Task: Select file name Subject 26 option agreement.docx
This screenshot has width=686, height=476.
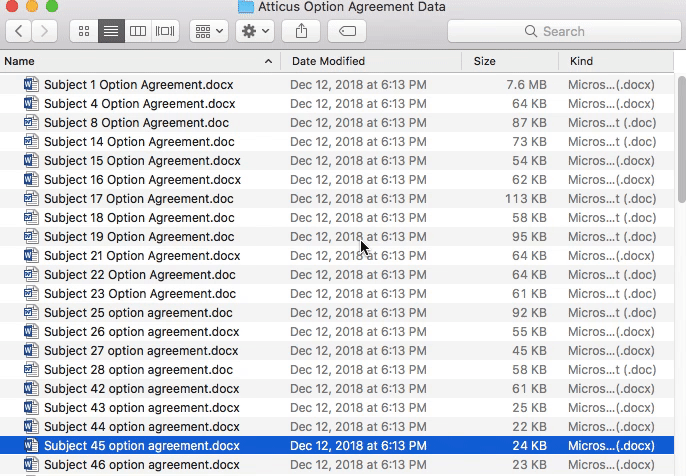Action: [142, 332]
